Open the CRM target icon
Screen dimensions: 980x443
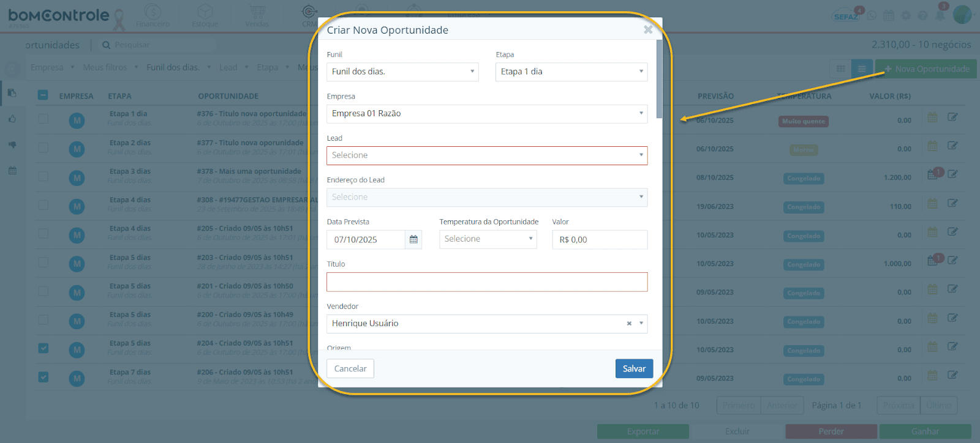(309, 16)
